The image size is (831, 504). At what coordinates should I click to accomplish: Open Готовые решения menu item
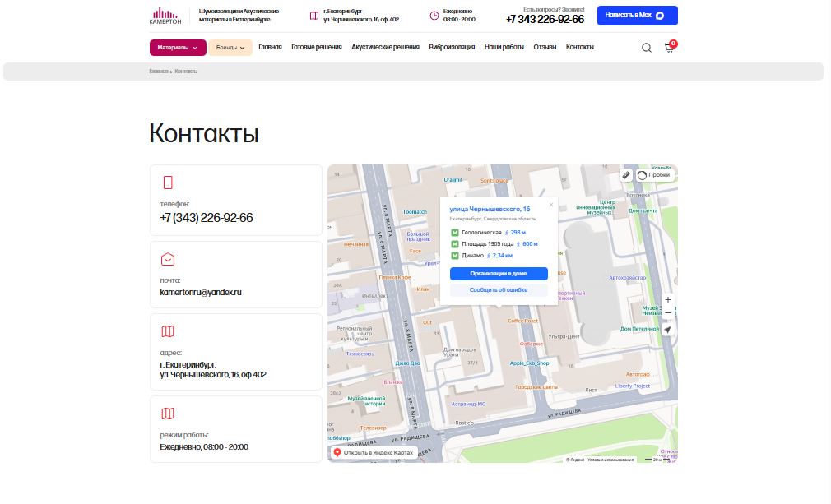coord(317,47)
